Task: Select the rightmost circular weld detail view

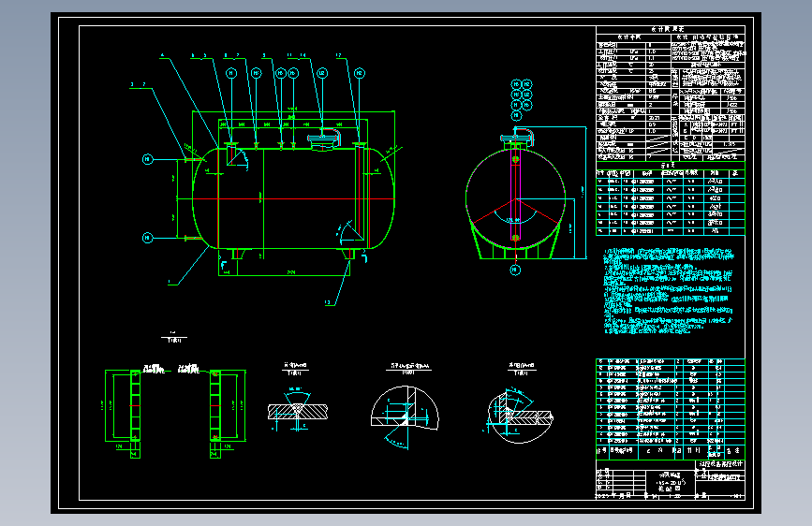Action: 520,416
